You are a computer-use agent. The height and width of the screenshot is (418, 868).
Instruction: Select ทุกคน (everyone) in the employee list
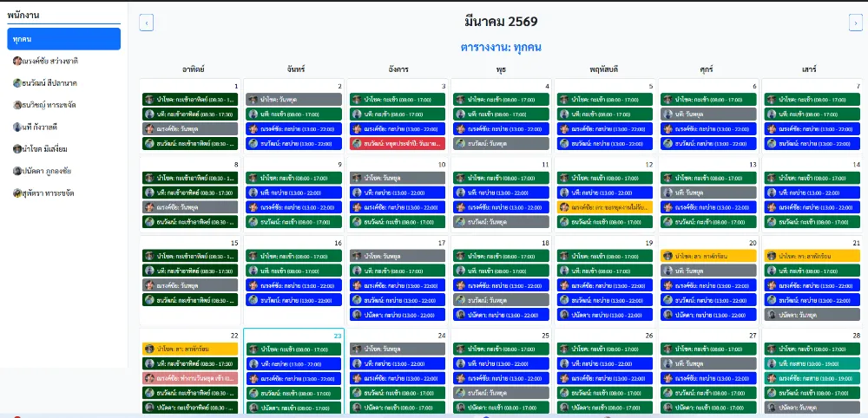(x=63, y=39)
